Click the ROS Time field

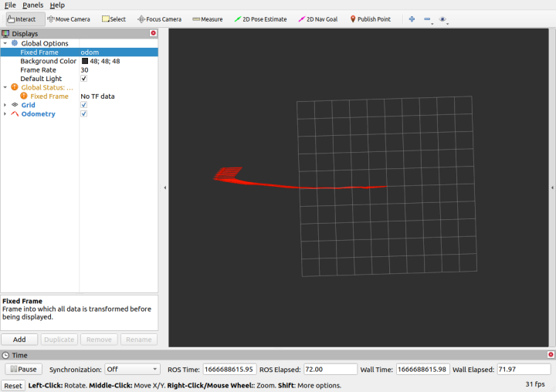coord(229,370)
